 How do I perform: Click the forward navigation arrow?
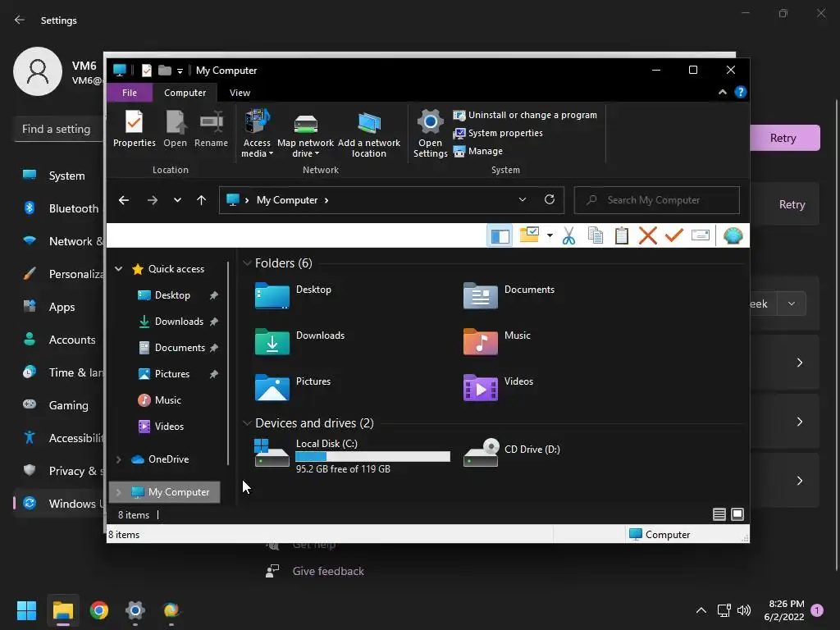(153, 200)
